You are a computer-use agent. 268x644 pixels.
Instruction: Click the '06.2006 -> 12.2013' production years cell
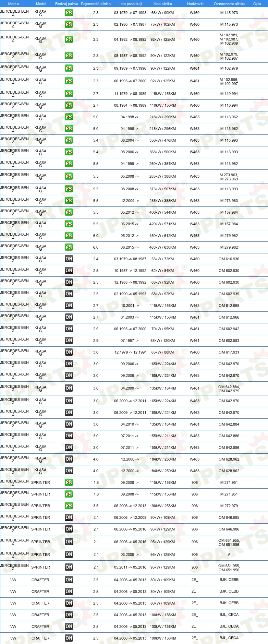[130, 506]
